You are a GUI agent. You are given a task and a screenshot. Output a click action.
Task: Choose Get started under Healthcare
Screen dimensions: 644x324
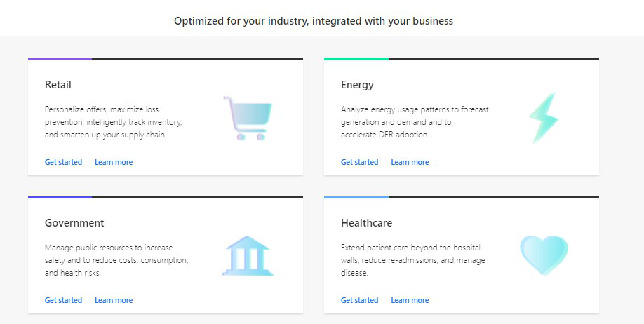click(x=359, y=300)
